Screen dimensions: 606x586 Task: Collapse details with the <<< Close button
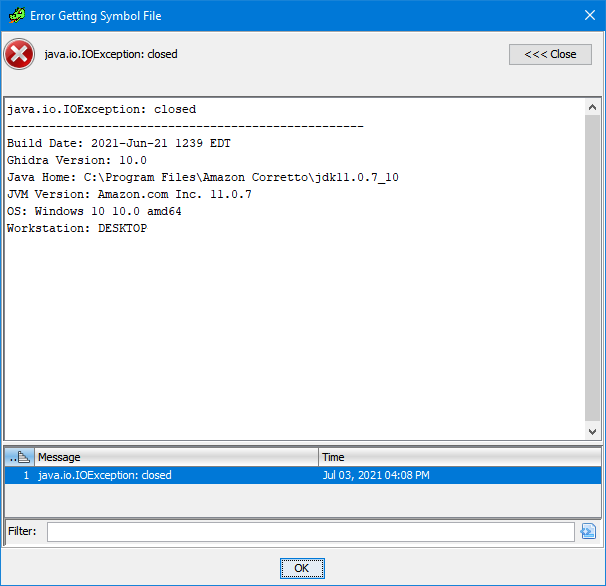coord(550,54)
